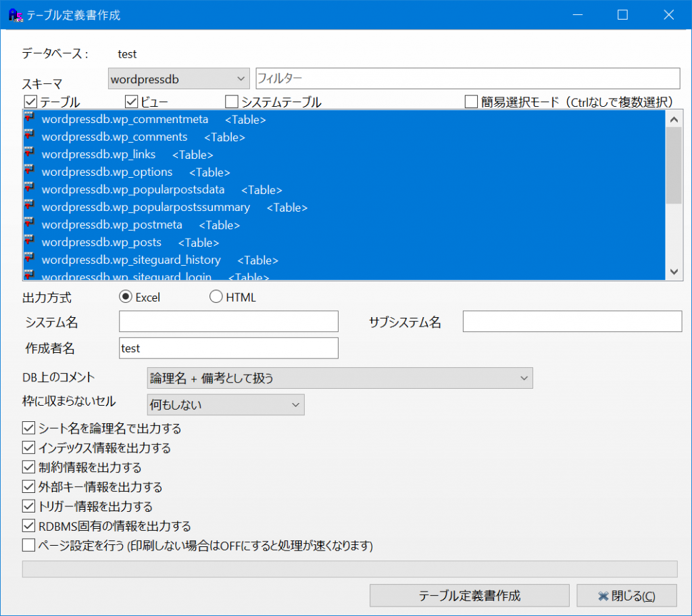Uncheck 外部キー情報を出力する
The width and height of the screenshot is (692, 616).
[x=28, y=487]
